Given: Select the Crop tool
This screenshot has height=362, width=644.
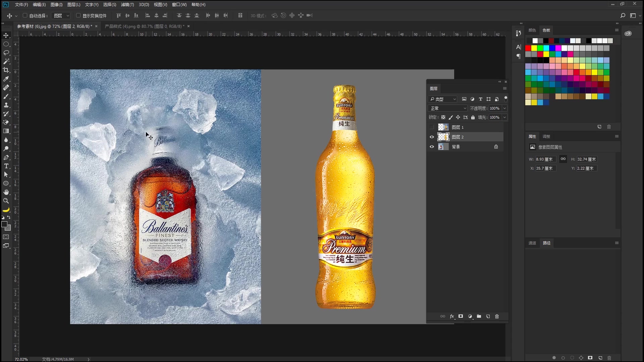Looking at the screenshot, I should 6,70.
